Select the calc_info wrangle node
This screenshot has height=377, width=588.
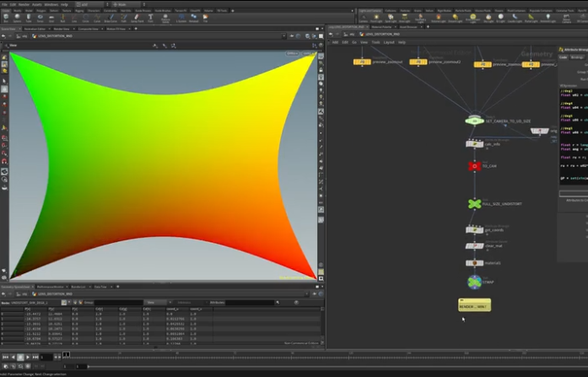point(474,144)
